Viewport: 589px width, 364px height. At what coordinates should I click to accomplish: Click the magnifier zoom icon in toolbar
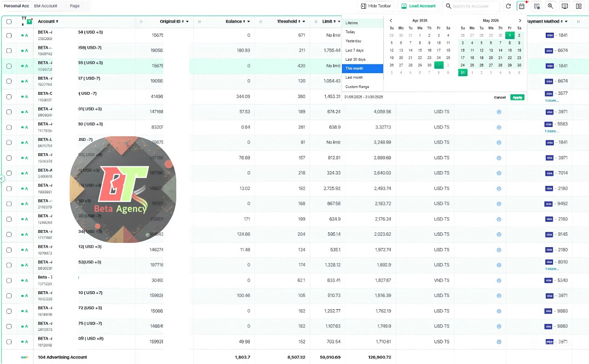[550, 6]
